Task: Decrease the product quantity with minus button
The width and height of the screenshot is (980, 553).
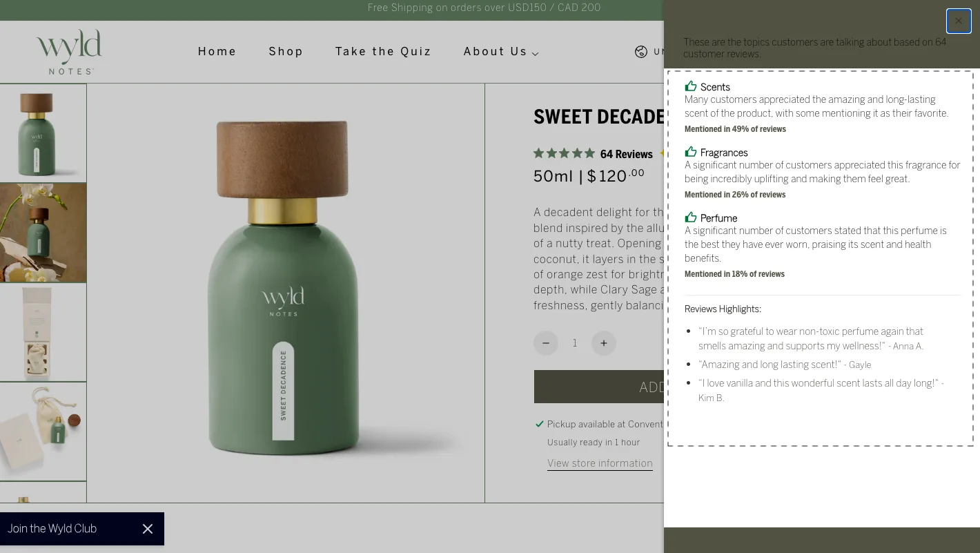Action: tap(546, 343)
